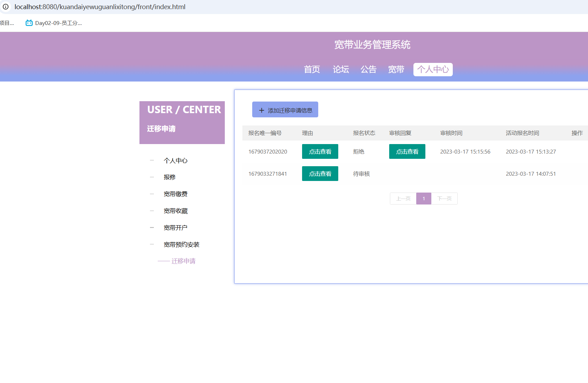Open the 公告 navigation item

tap(368, 70)
